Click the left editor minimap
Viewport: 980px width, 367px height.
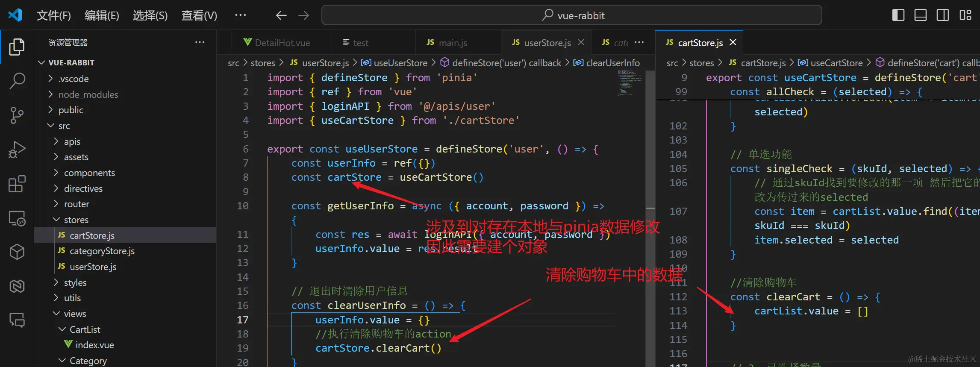pos(630,83)
